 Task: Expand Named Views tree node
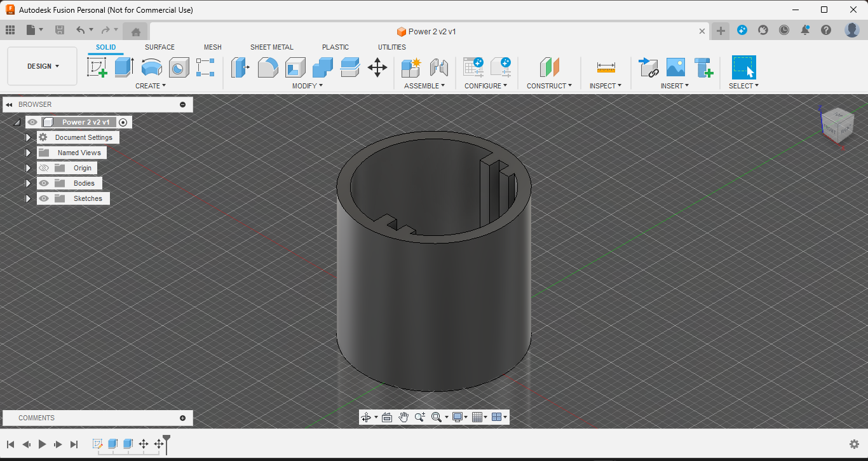pos(28,153)
